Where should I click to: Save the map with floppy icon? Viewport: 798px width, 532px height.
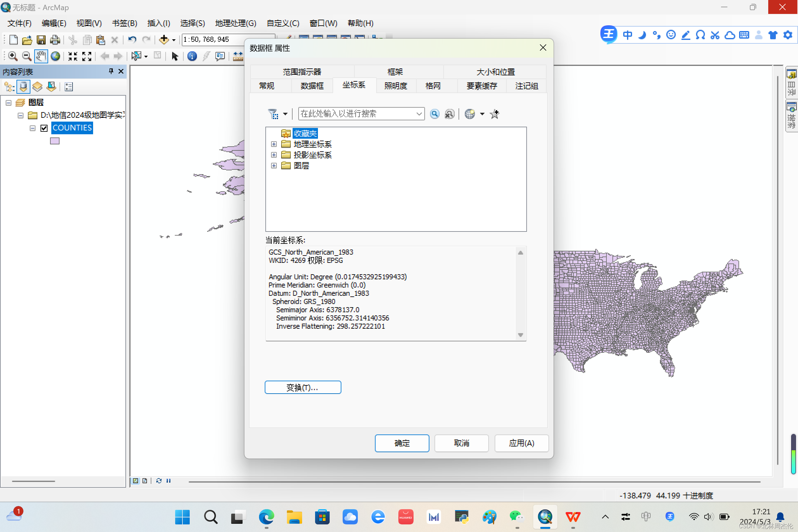(41, 40)
